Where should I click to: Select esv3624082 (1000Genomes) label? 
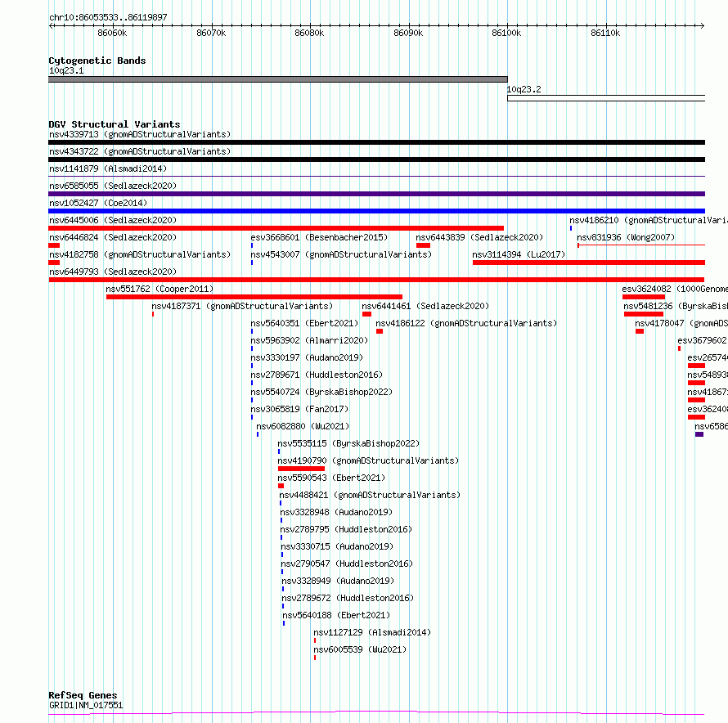(x=675, y=289)
